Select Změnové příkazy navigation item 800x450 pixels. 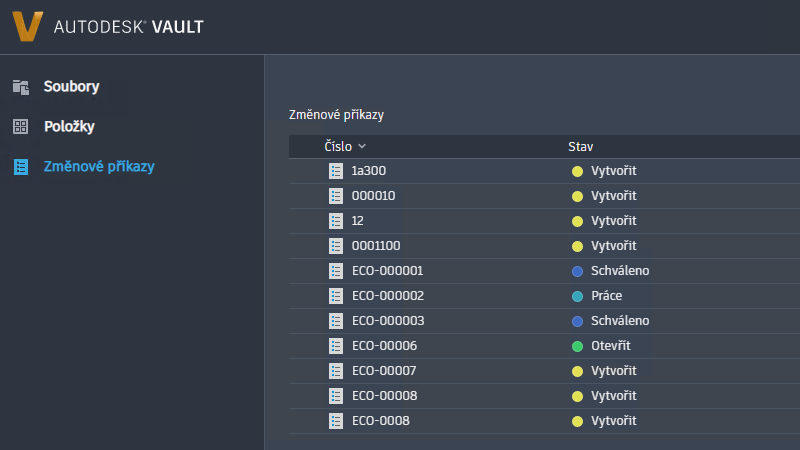pyautogui.click(x=98, y=167)
